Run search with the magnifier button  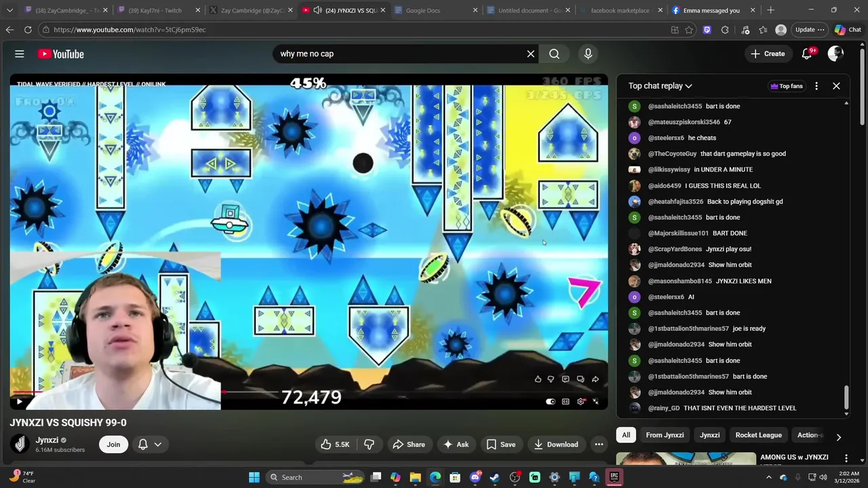tap(554, 54)
